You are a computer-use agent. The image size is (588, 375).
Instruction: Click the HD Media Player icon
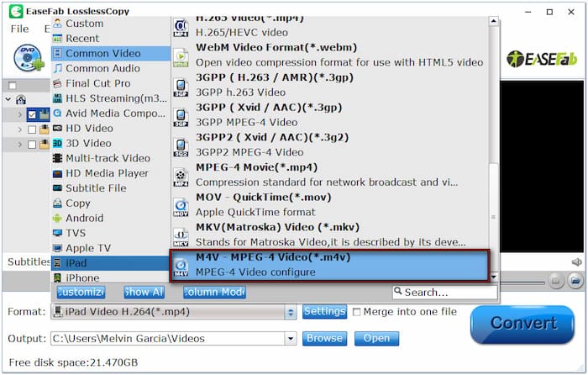(x=57, y=173)
